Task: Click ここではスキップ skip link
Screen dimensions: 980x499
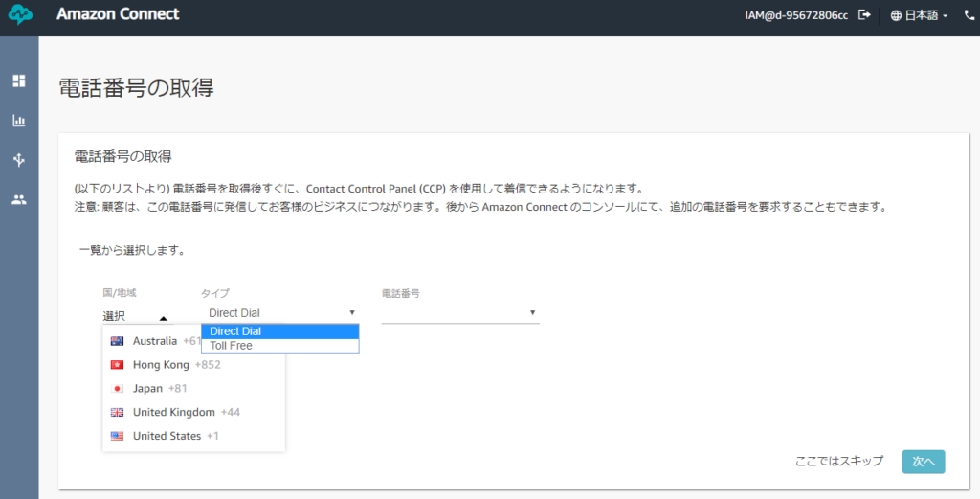Action: point(838,461)
